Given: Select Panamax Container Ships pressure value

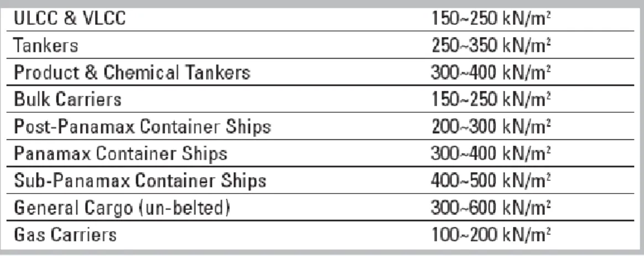Looking at the screenshot, I should 491,154.
